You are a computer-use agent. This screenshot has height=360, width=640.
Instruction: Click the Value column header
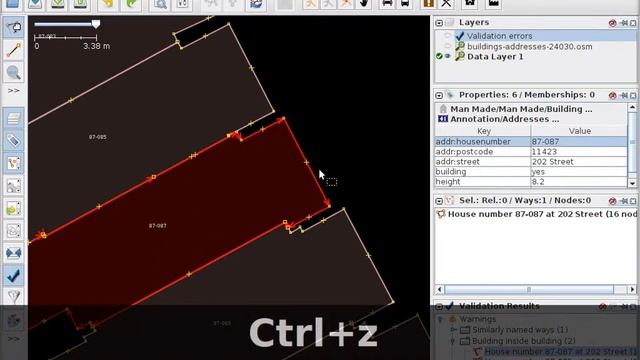coord(579,131)
